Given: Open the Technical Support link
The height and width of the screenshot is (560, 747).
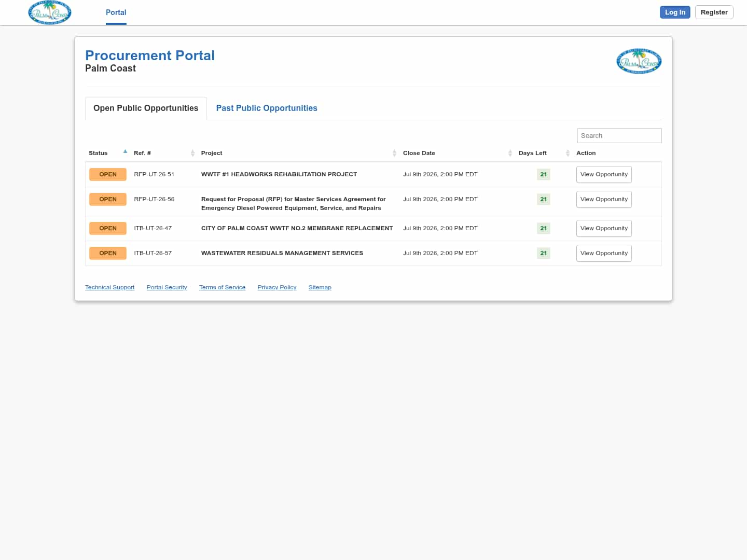Looking at the screenshot, I should pyautogui.click(x=109, y=287).
